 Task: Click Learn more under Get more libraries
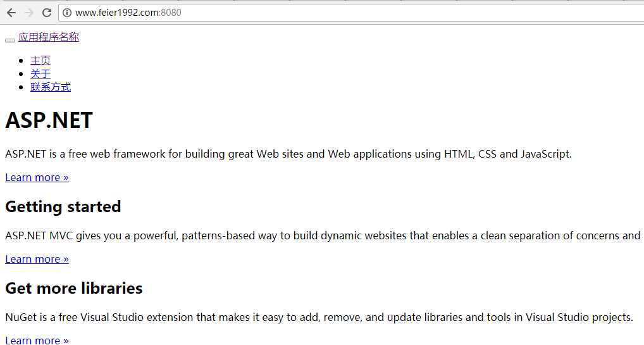click(x=37, y=340)
